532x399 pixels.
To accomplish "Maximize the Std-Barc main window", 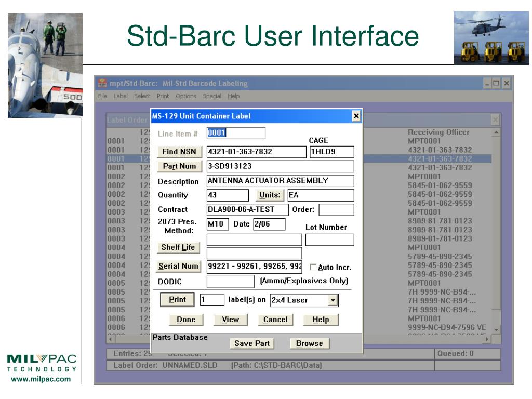I will pyautogui.click(x=496, y=83).
